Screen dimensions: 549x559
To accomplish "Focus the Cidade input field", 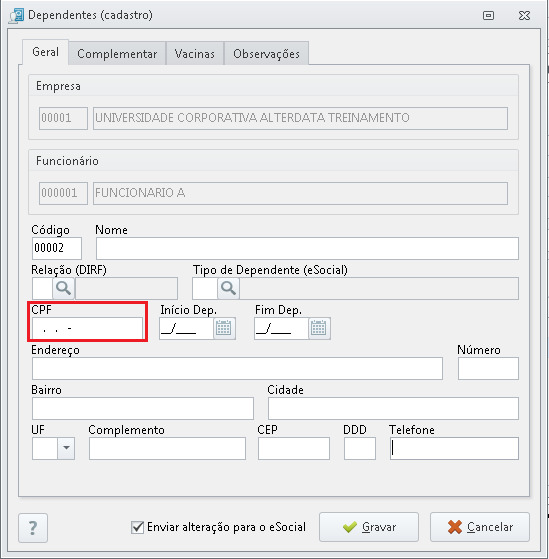I will pyautogui.click(x=393, y=409).
